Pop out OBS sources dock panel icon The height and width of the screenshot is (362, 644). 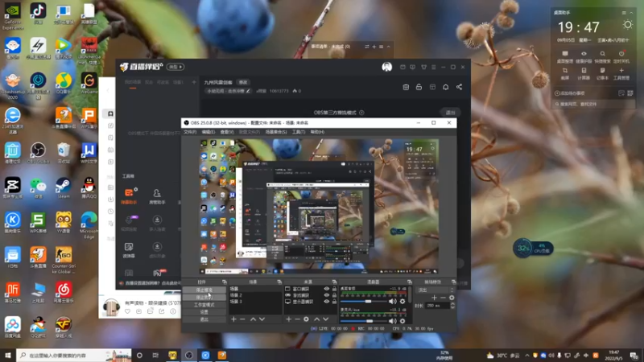[x=334, y=282]
